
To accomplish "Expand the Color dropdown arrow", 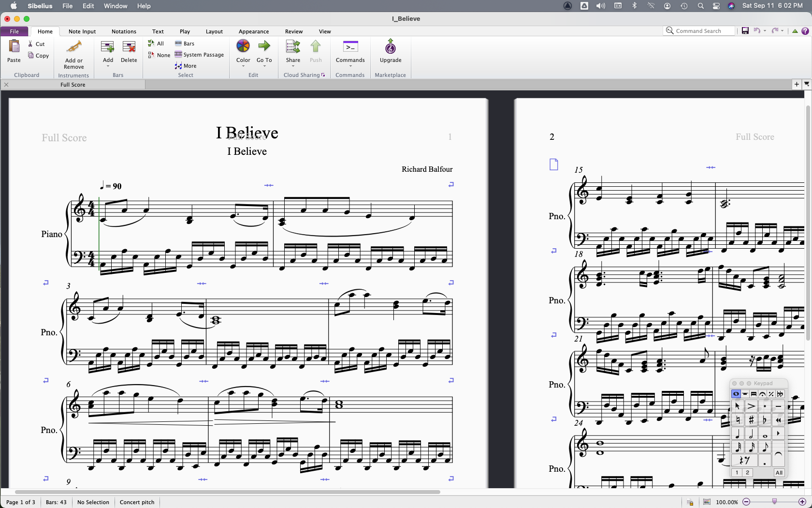I will pyautogui.click(x=243, y=66).
